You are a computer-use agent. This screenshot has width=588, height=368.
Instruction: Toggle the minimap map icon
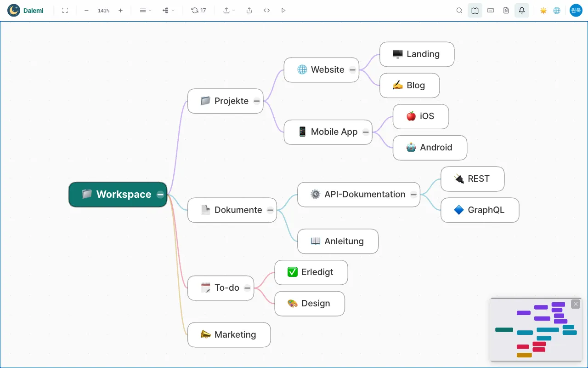[475, 10]
